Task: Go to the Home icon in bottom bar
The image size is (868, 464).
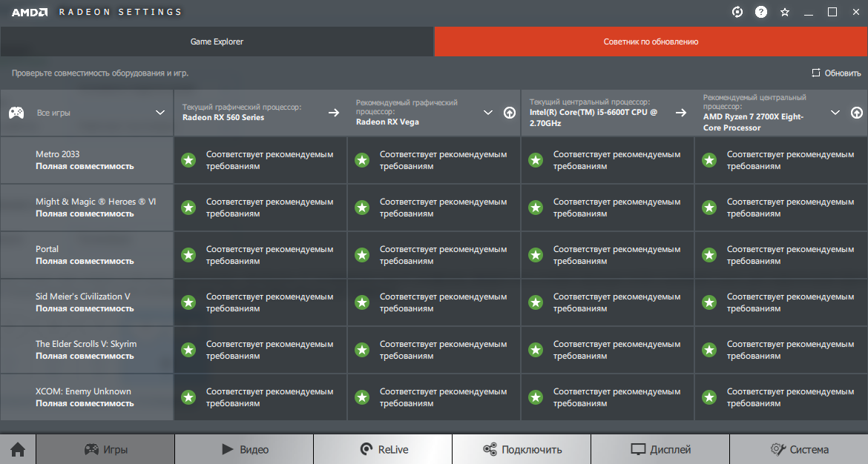Action: tap(18, 449)
